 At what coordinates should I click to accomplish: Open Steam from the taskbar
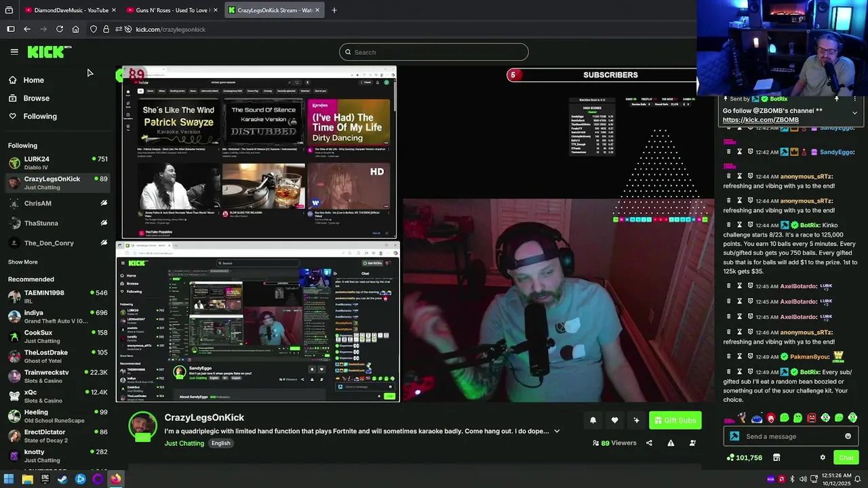pyautogui.click(x=62, y=479)
